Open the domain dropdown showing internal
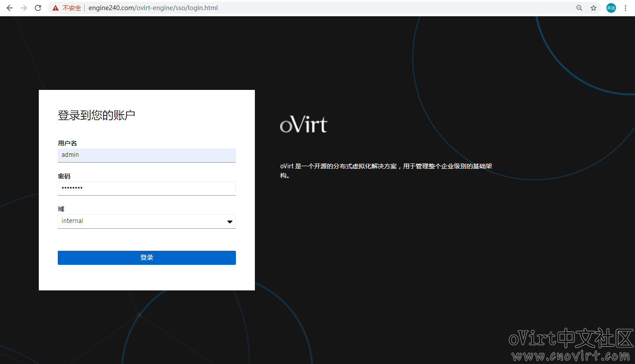635x364 pixels. [x=147, y=221]
